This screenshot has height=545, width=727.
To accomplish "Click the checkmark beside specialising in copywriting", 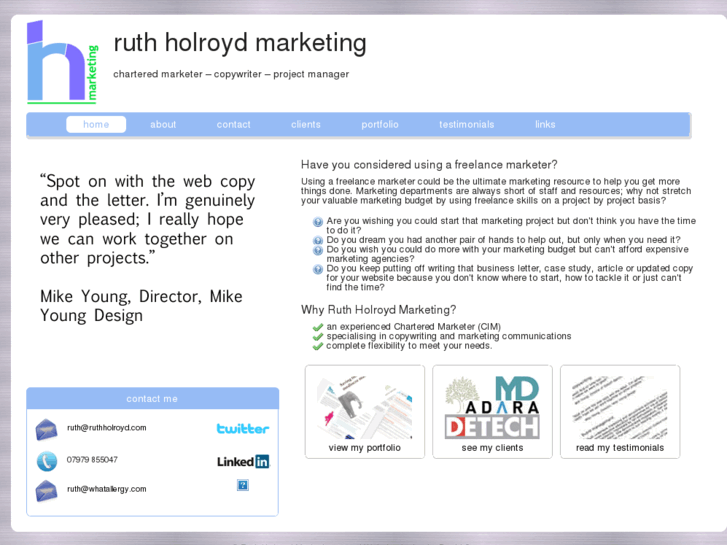I will pyautogui.click(x=318, y=337).
